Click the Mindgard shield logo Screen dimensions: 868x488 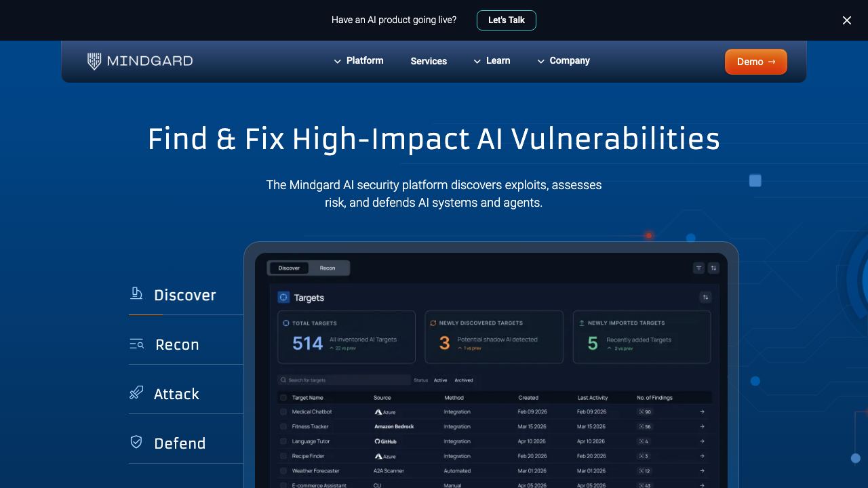[x=94, y=61]
